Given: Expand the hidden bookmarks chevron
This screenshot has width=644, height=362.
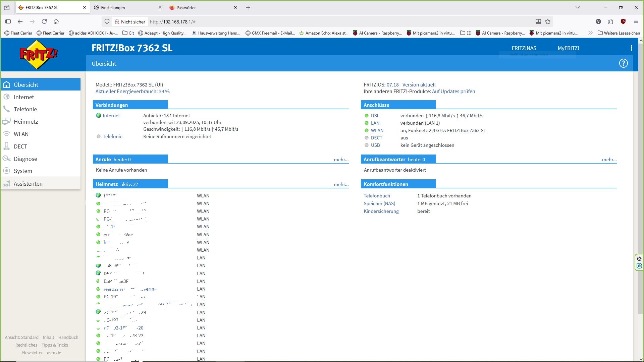Looking at the screenshot, I should pyautogui.click(x=590, y=33).
